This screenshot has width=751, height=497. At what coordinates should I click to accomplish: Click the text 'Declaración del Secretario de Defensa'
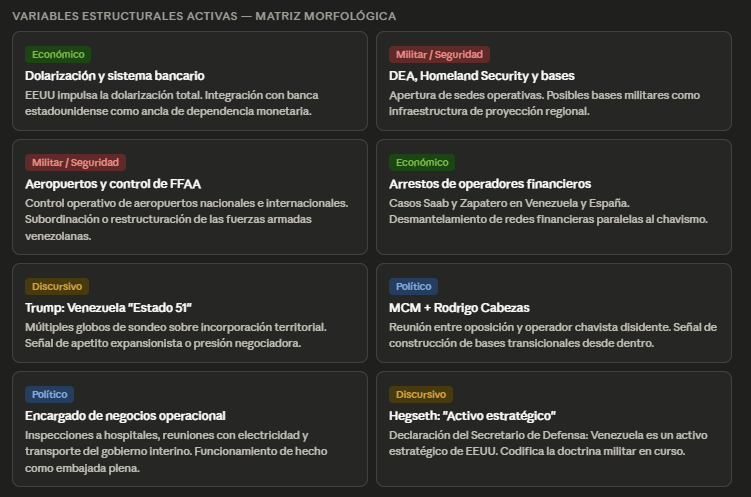coord(488,436)
